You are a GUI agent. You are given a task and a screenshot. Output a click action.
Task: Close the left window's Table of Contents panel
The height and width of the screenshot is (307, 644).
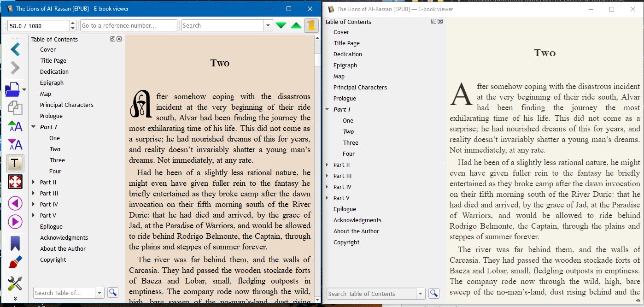point(119,39)
